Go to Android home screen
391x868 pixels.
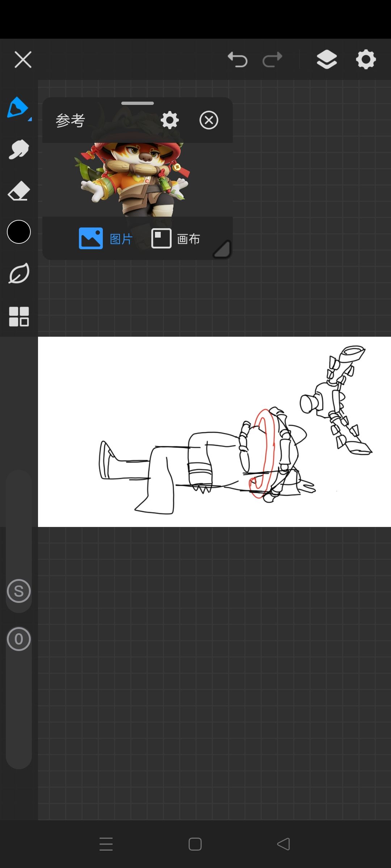pyautogui.click(x=195, y=844)
